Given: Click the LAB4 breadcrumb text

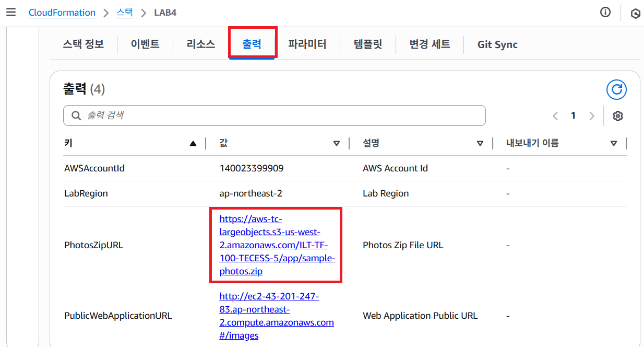Looking at the screenshot, I should point(165,13).
